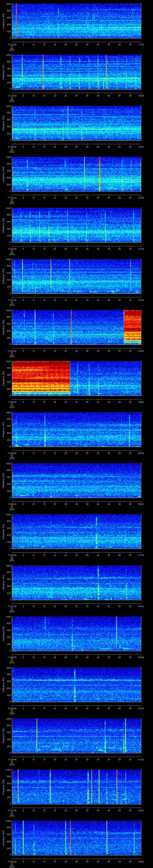Click the red spike near 41 seconds in 17:19:00 panel
Screen dimensions: 153x868
100,174
